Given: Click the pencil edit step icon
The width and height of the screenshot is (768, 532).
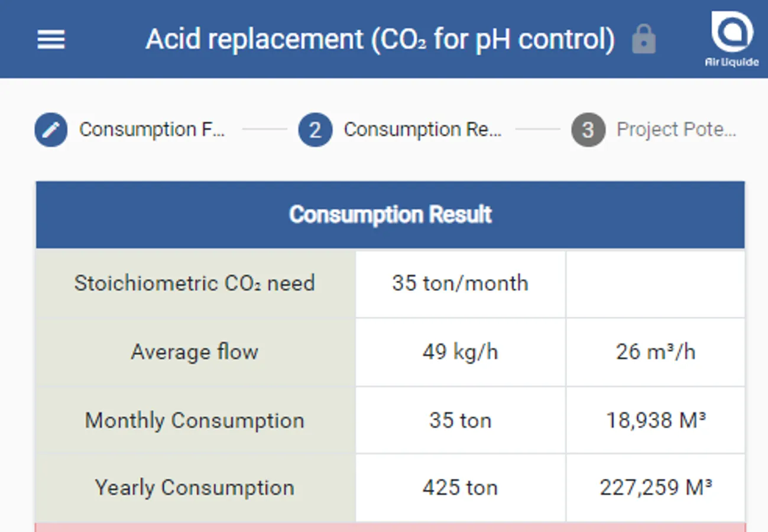Looking at the screenshot, I should coord(51,129).
